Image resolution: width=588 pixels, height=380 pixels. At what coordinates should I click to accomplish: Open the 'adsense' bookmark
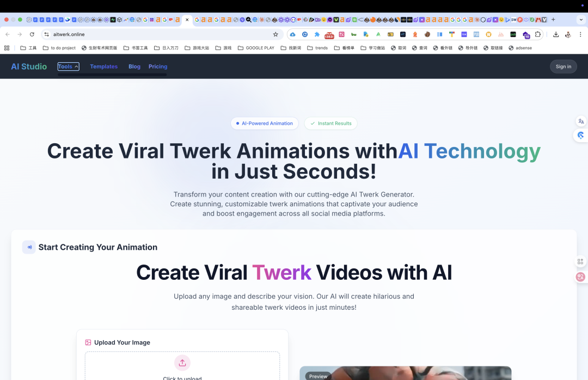click(520, 48)
